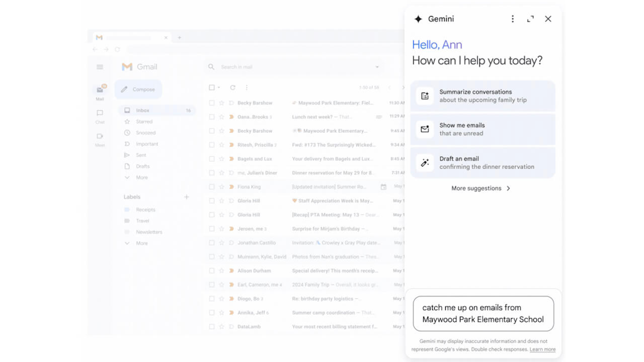Select the checkbox on Fiona King's email
Image resolution: width=644 pixels, height=362 pixels.
pos(211,187)
